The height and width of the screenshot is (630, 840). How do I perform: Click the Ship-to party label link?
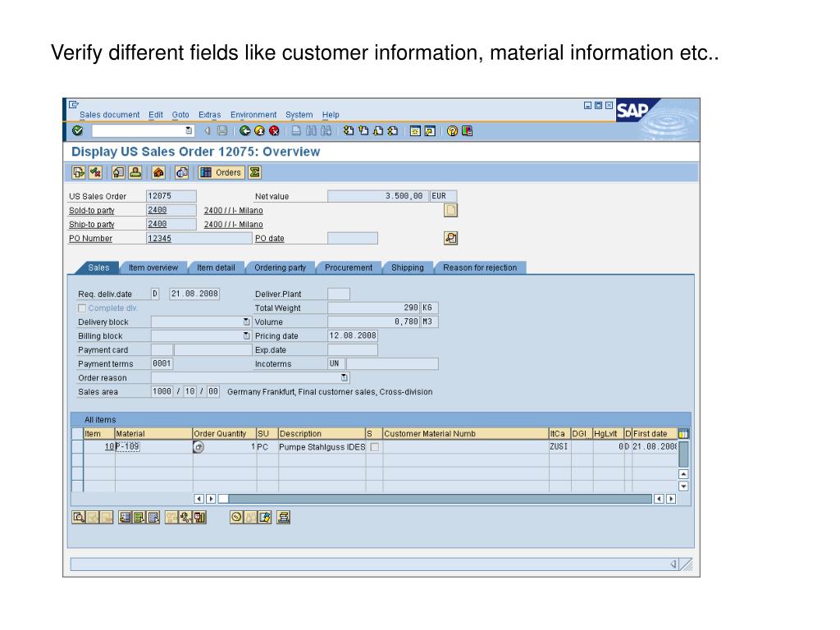click(92, 225)
